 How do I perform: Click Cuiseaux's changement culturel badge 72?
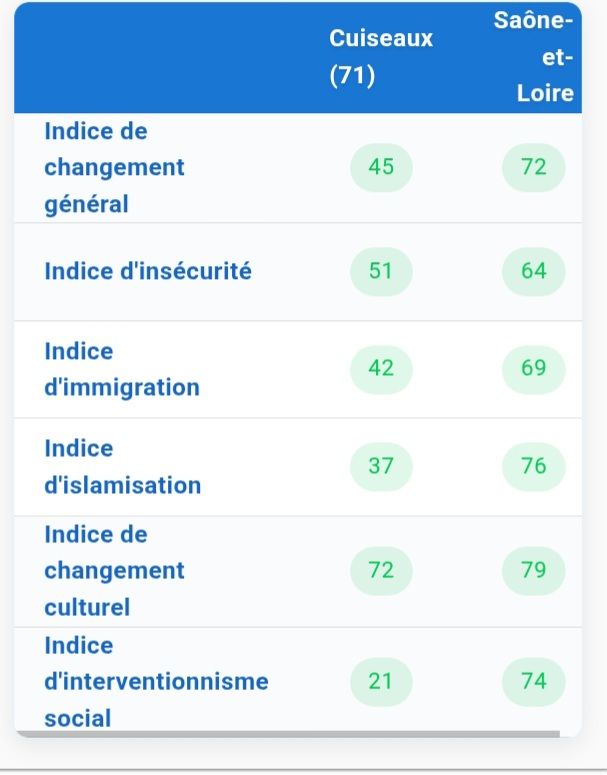click(381, 571)
